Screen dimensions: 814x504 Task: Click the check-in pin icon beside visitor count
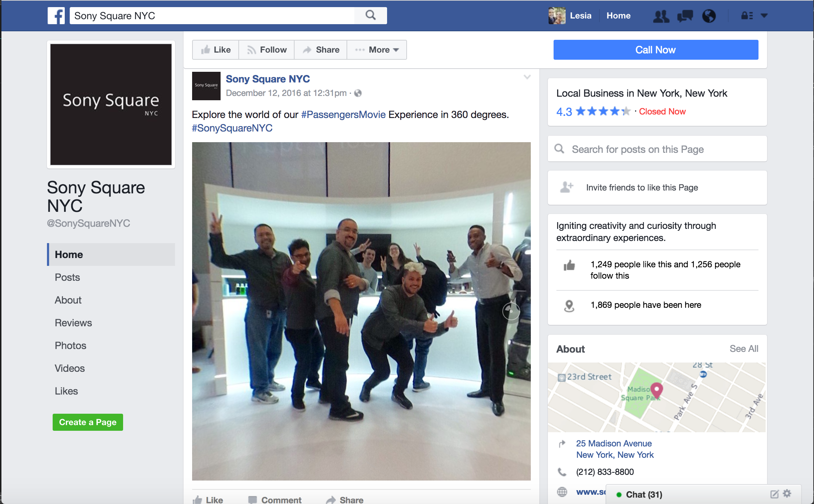tap(569, 306)
